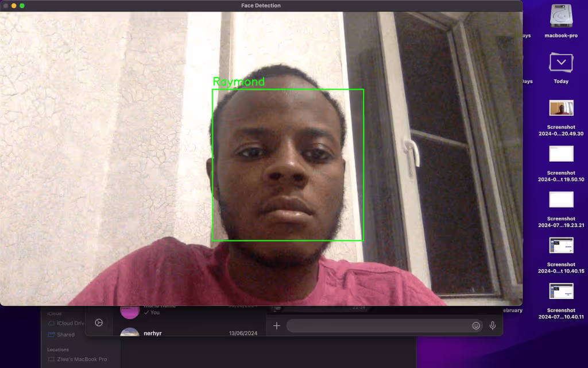Open screenshot 19.23.21 thumbnail on desktop
The height and width of the screenshot is (368, 588).
[x=561, y=200]
